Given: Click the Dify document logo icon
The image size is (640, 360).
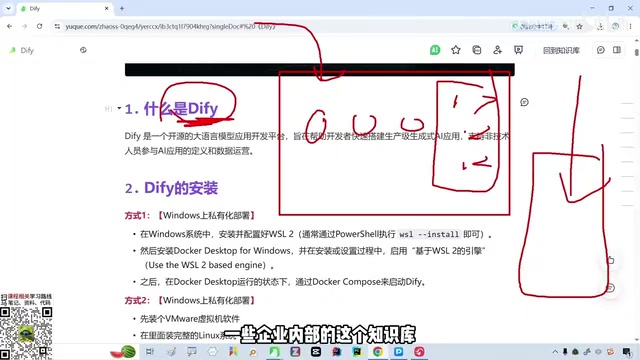Looking at the screenshot, I should [12, 50].
